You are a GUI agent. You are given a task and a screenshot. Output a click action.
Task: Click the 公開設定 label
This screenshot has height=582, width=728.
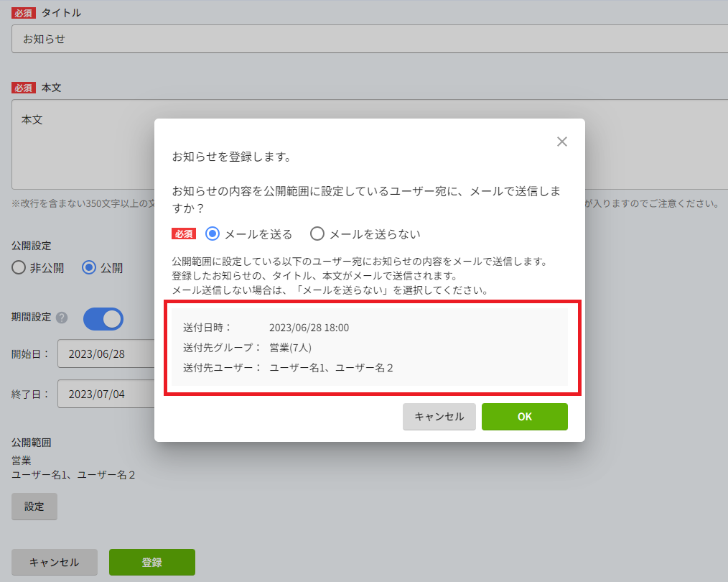31,246
